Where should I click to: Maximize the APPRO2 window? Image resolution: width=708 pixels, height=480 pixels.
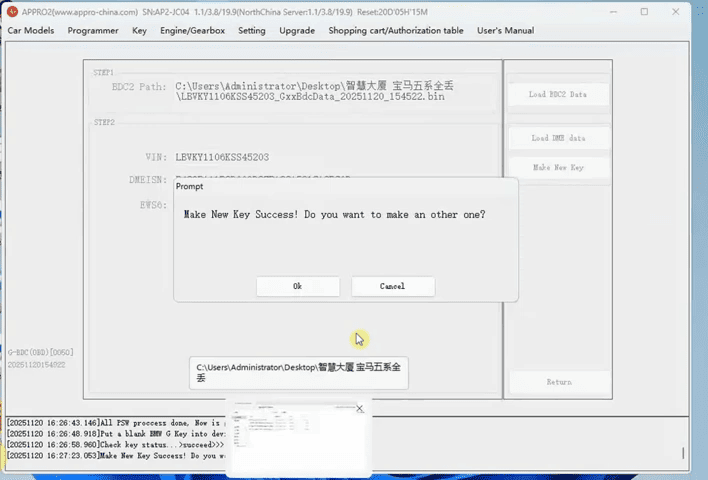(x=643, y=12)
